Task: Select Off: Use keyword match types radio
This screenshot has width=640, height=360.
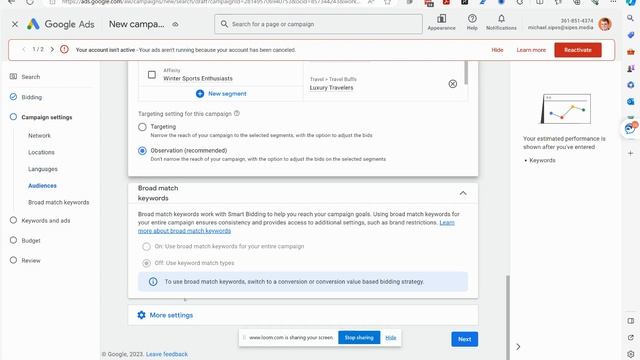Action: pos(146,263)
